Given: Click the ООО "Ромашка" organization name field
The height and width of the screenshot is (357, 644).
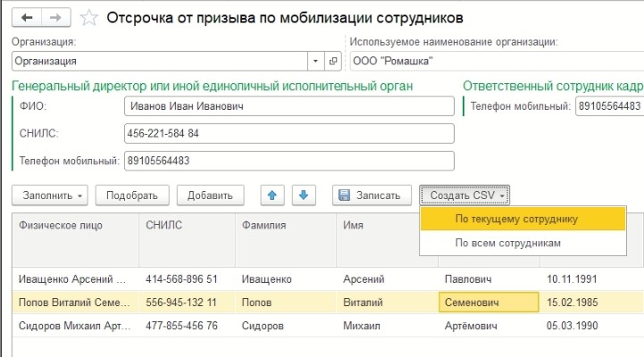Looking at the screenshot, I should [497, 62].
